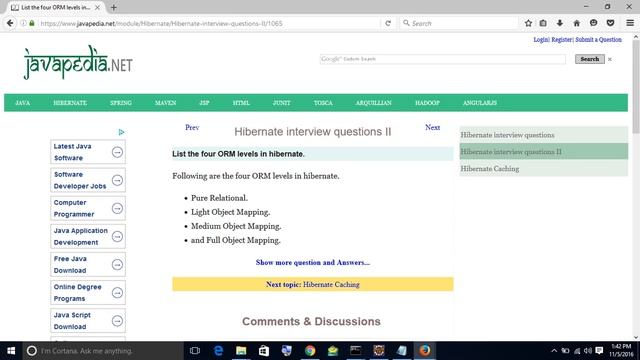640x360 pixels.
Task: Focus the Firefox Search box
Action: click(459, 23)
